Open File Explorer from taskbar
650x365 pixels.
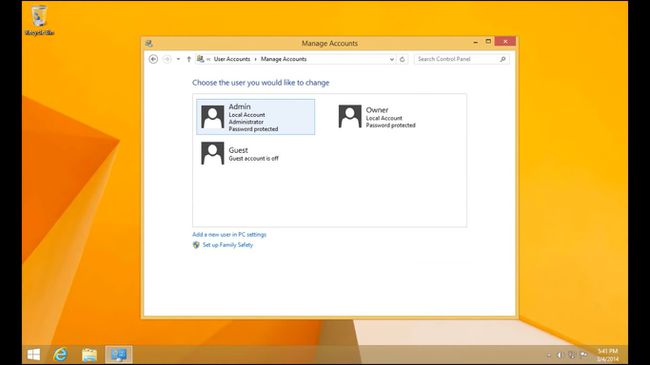[89, 355]
